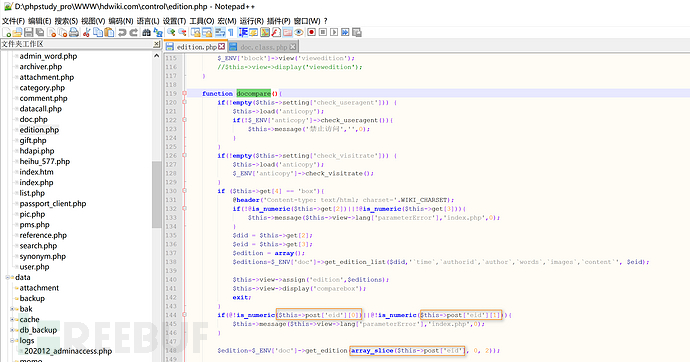This screenshot has height=362, width=690.
Task: Open the 文件(F) menu
Action: click(x=13, y=21)
